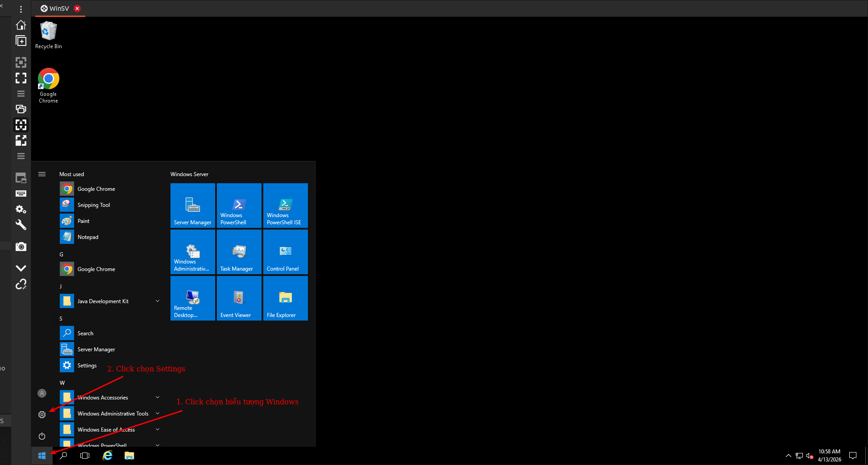The image size is (868, 465).
Task: Show hidden tray icons with the up chevron
Action: [x=789, y=456]
